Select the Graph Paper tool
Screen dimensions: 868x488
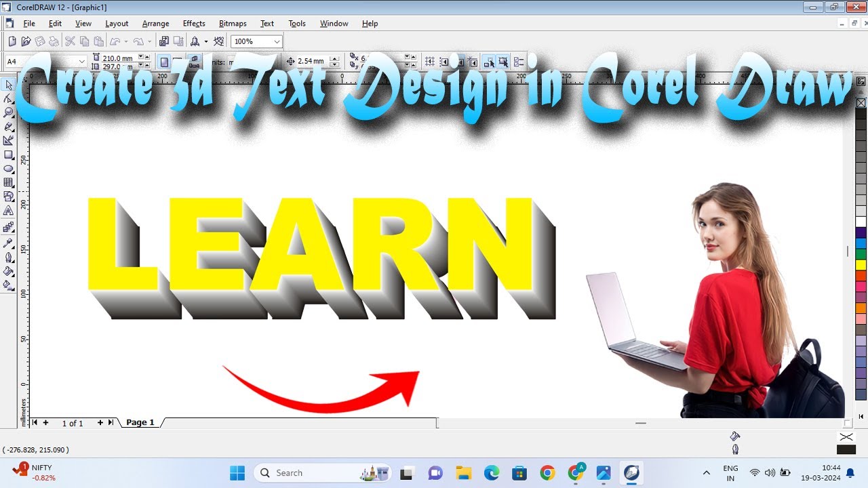(x=9, y=183)
